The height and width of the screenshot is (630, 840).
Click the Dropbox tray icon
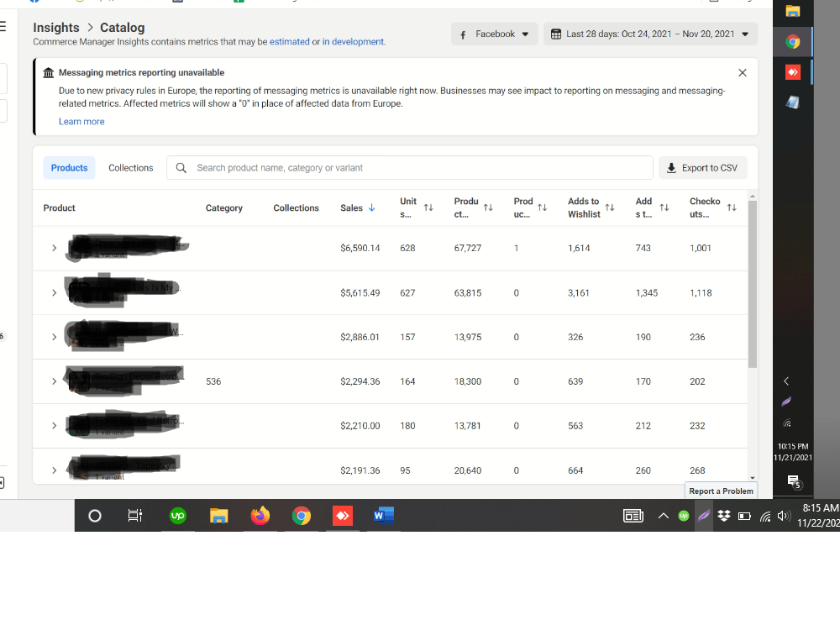tap(724, 516)
